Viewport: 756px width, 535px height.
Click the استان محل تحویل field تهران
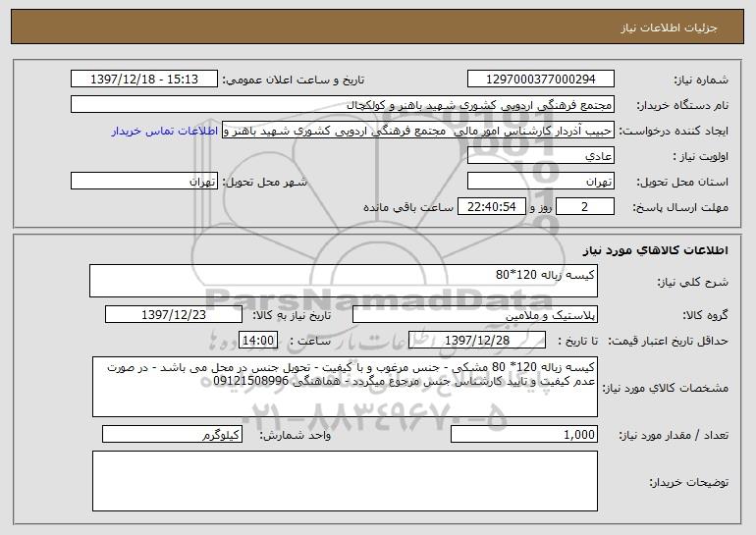click(x=540, y=181)
